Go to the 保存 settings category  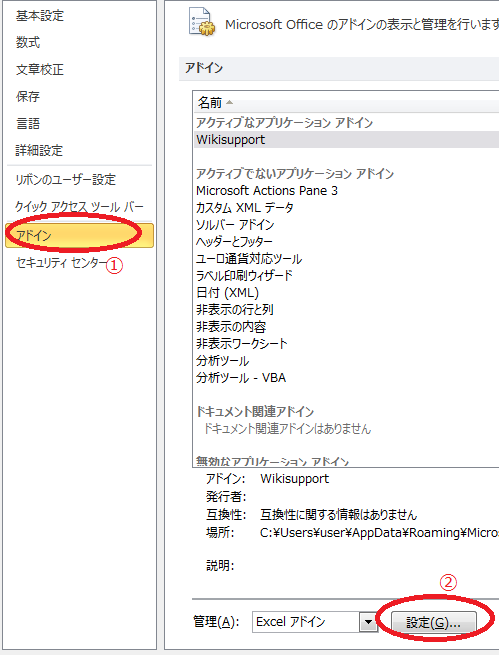[x=28, y=96]
